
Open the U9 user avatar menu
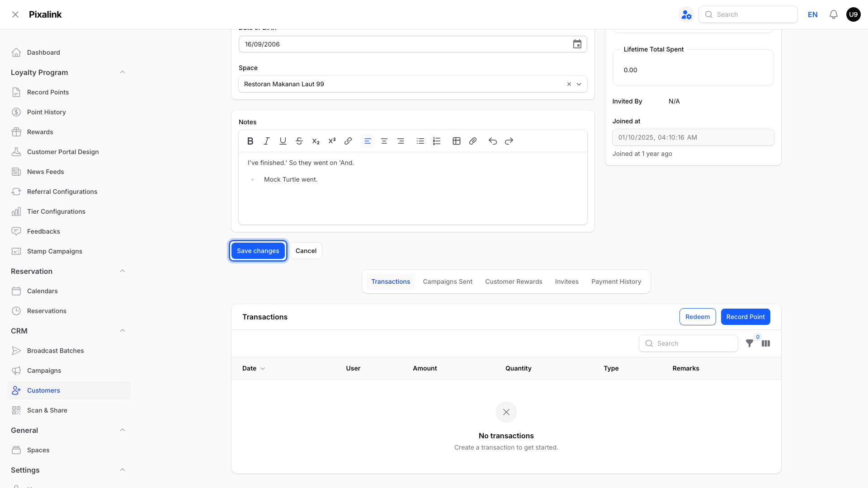click(853, 14)
